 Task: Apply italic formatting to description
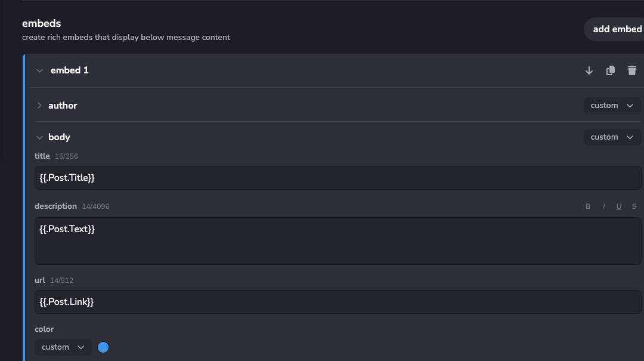[603, 206]
